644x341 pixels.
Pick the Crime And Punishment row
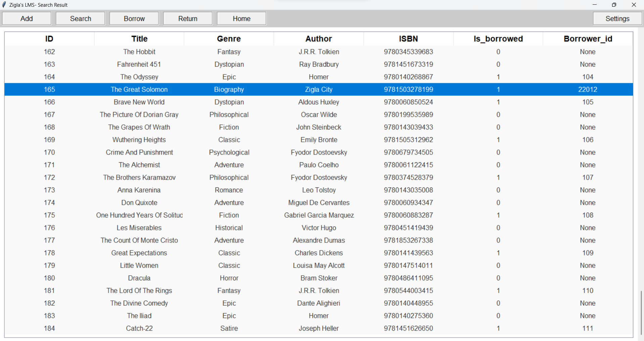(139, 153)
